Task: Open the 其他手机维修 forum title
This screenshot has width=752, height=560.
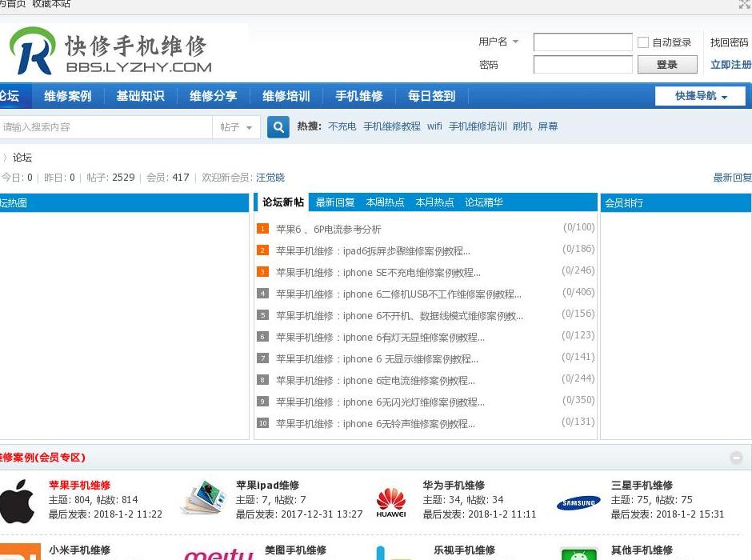Action: point(642,550)
